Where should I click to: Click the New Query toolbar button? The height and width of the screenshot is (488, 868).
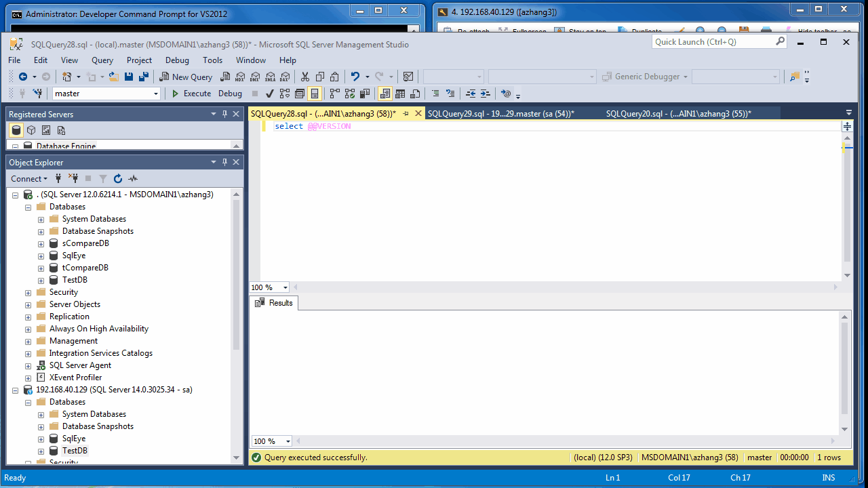pos(186,77)
